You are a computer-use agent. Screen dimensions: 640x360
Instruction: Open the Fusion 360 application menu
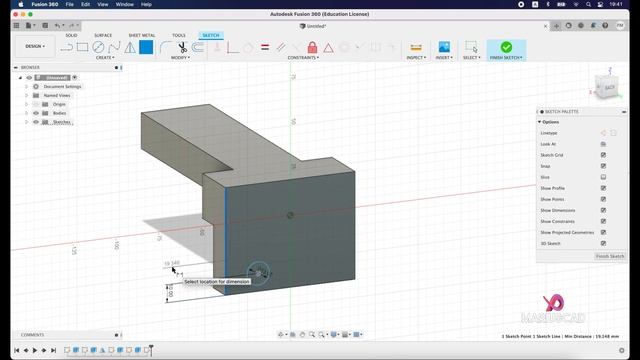point(44,4)
